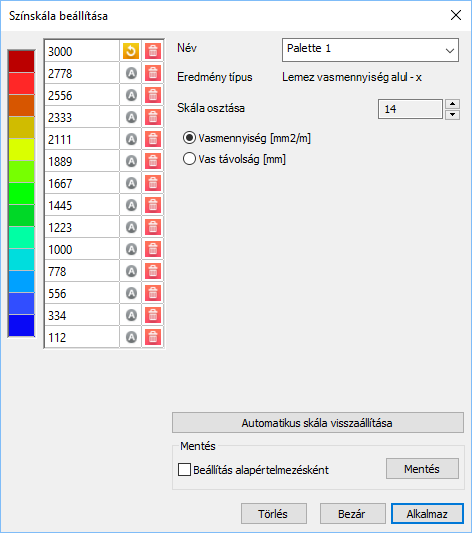Delete the bottom 112 row with trash icon

point(153,337)
